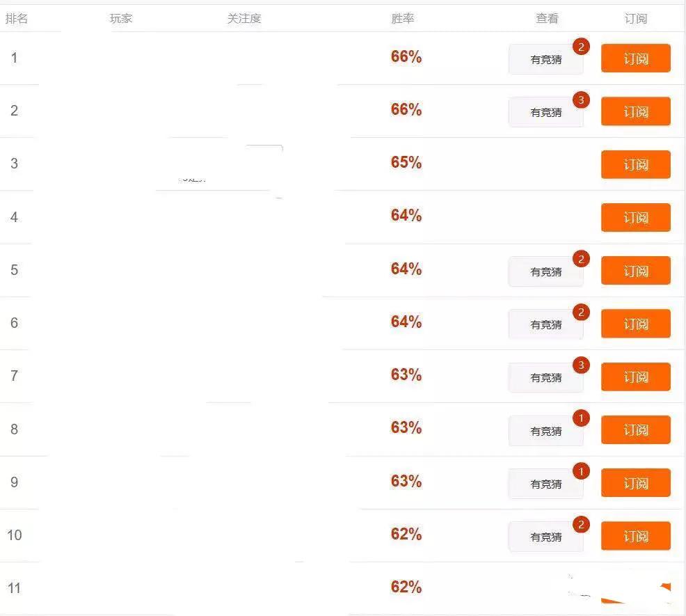Open 有竞猜 for the rank 8 player
The height and width of the screenshot is (616, 686).
click(x=545, y=432)
